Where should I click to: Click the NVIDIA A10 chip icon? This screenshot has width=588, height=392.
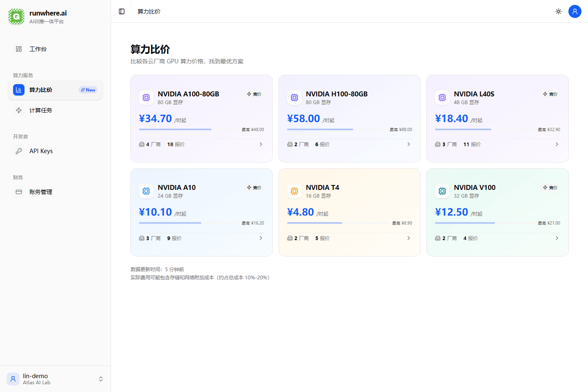(146, 191)
